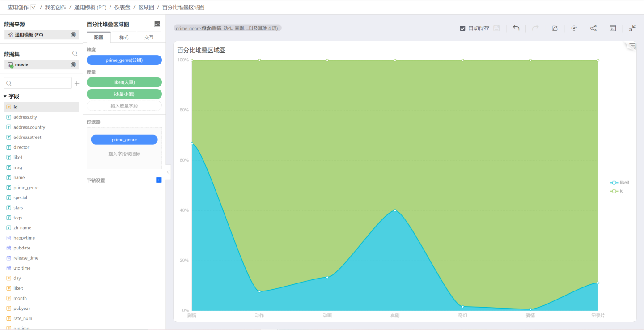Click the exit fullscreen arrows icon

632,28
